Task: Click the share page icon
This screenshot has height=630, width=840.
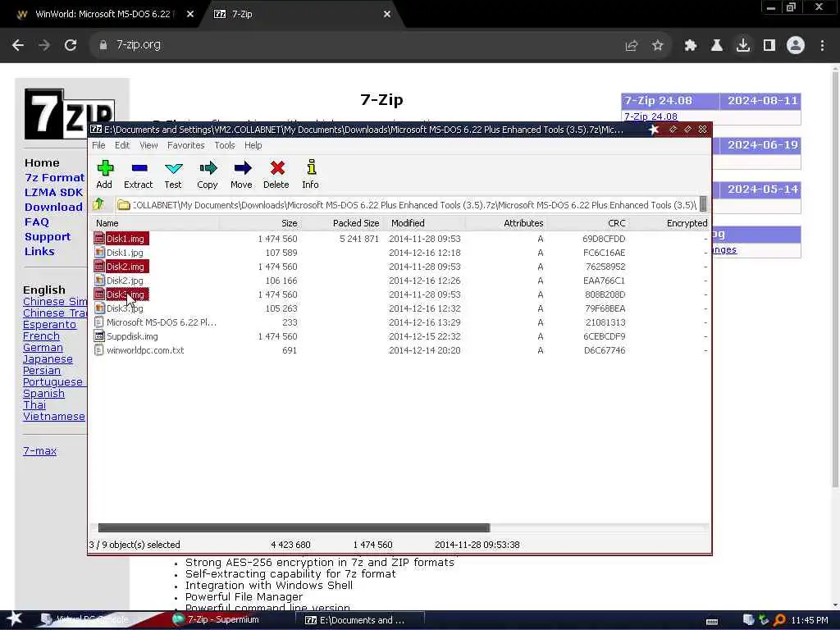Action: click(x=632, y=46)
